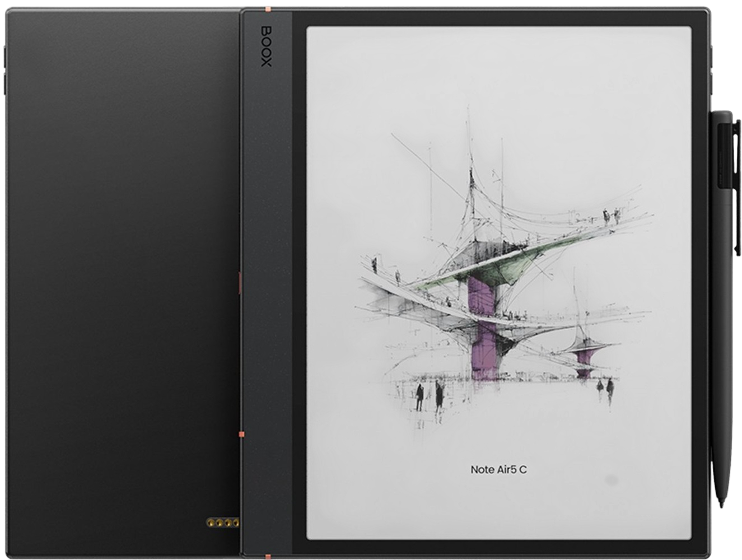
Task: Tap the people silhouettes at sketch bottom-left
Action: (x=428, y=395)
